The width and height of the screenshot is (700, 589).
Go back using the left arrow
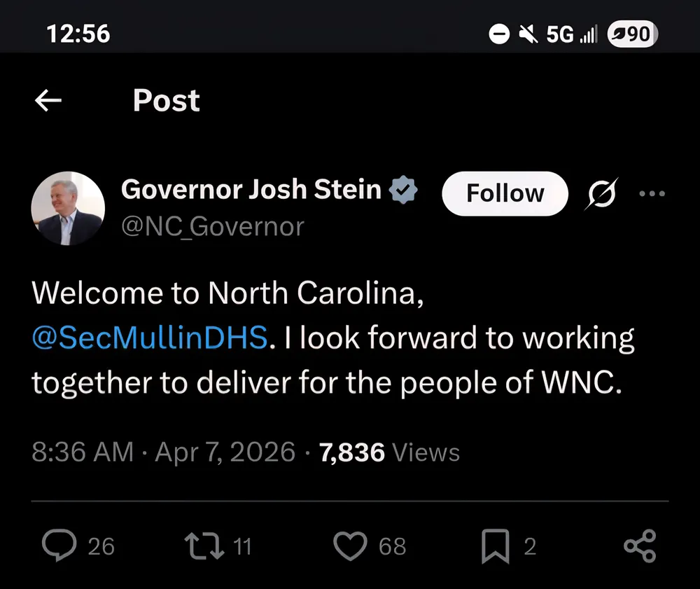pyautogui.click(x=48, y=102)
